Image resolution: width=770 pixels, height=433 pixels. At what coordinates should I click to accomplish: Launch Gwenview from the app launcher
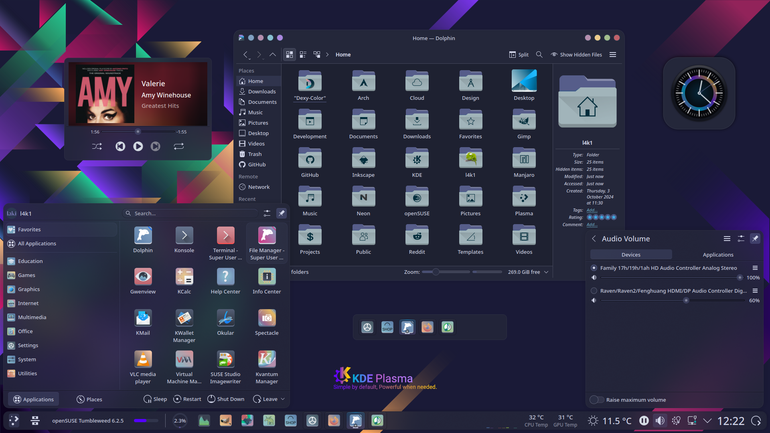pyautogui.click(x=143, y=281)
